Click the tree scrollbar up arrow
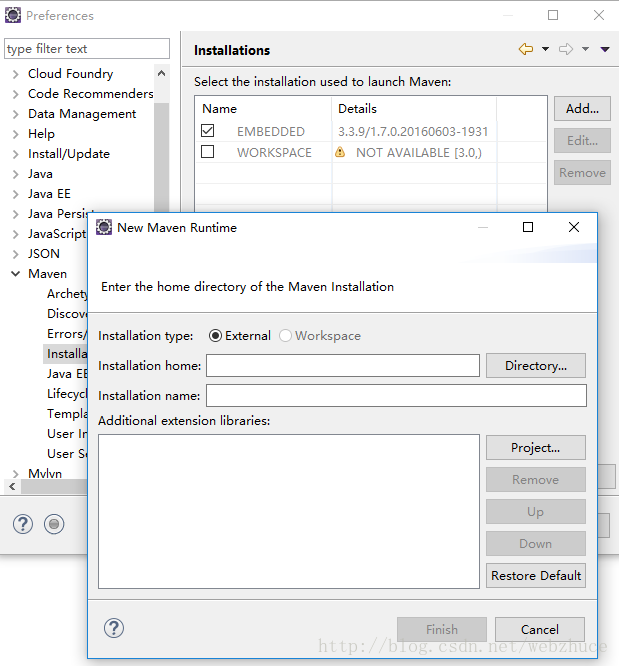Screen dimensions: 619x666 point(161,73)
